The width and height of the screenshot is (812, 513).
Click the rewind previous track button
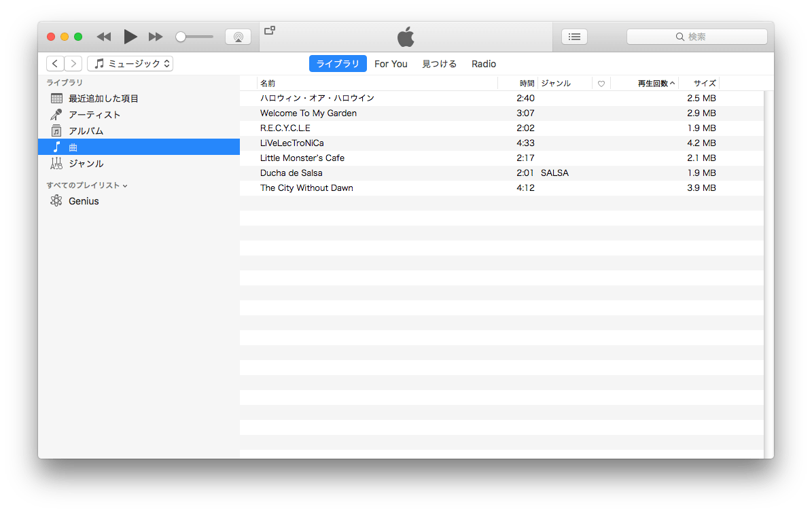(x=104, y=37)
